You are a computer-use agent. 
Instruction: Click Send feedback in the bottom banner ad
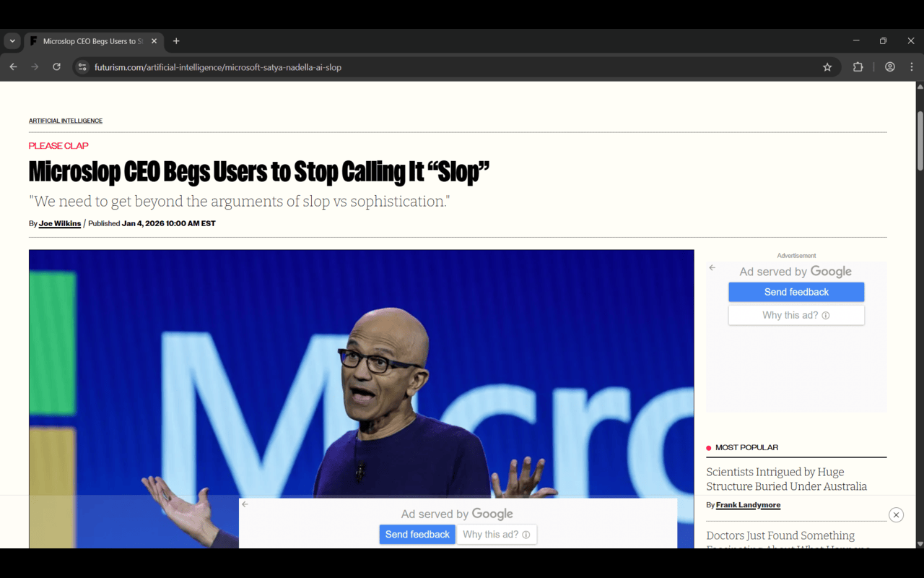tap(417, 535)
